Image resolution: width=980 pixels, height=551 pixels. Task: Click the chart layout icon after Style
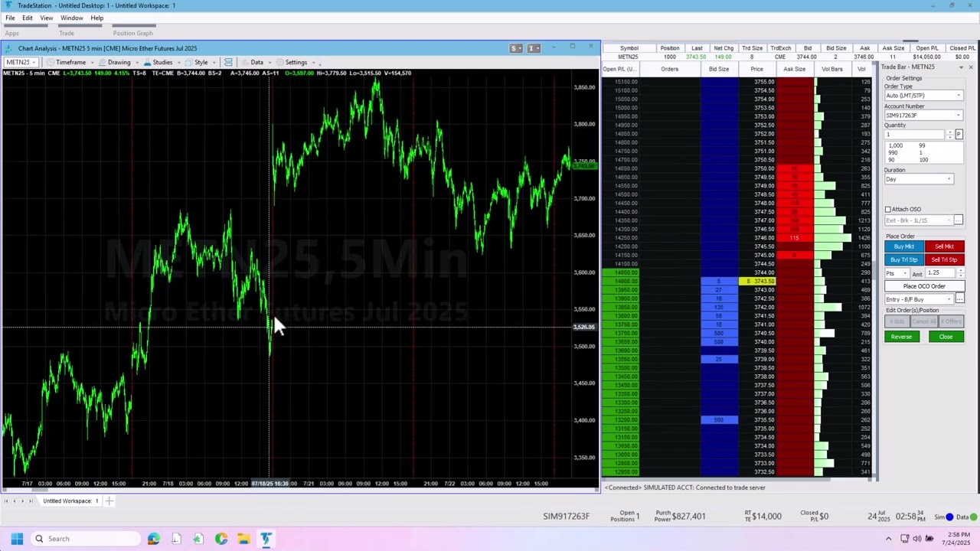[x=228, y=62]
